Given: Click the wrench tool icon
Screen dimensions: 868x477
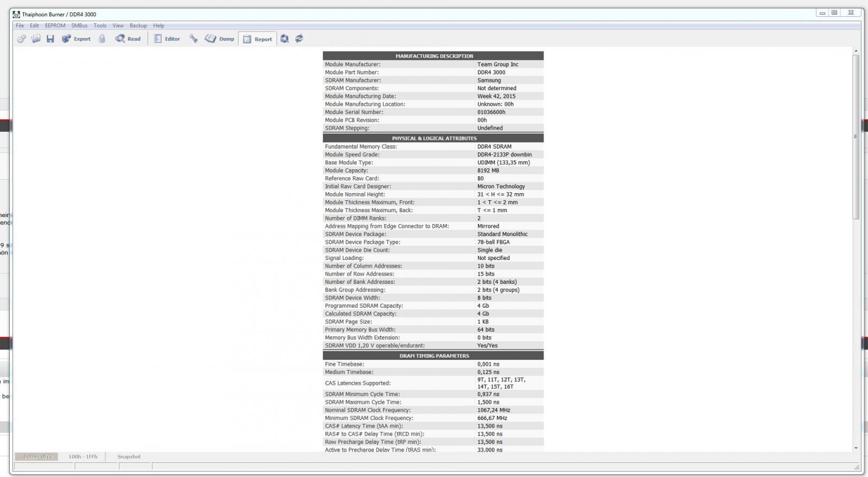Looking at the screenshot, I should pos(193,39).
